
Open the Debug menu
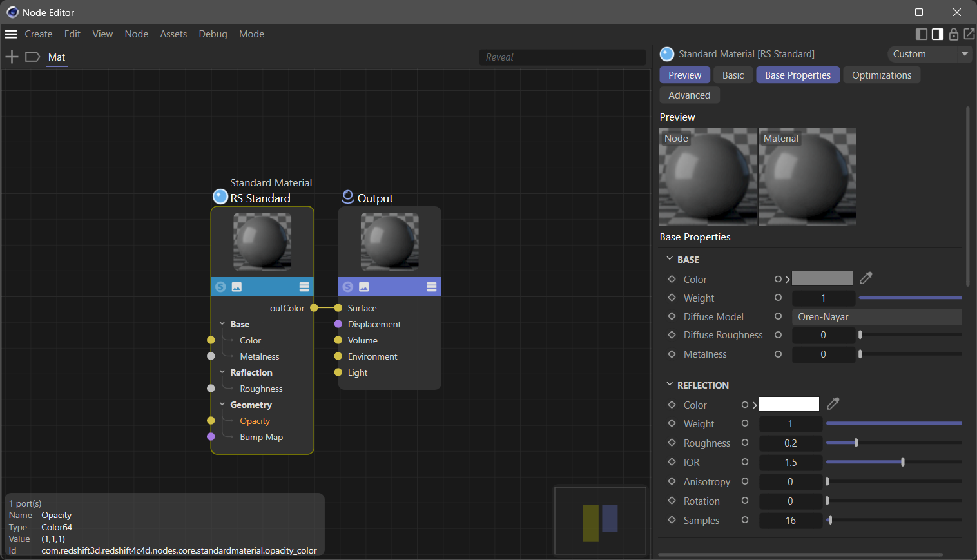[213, 34]
